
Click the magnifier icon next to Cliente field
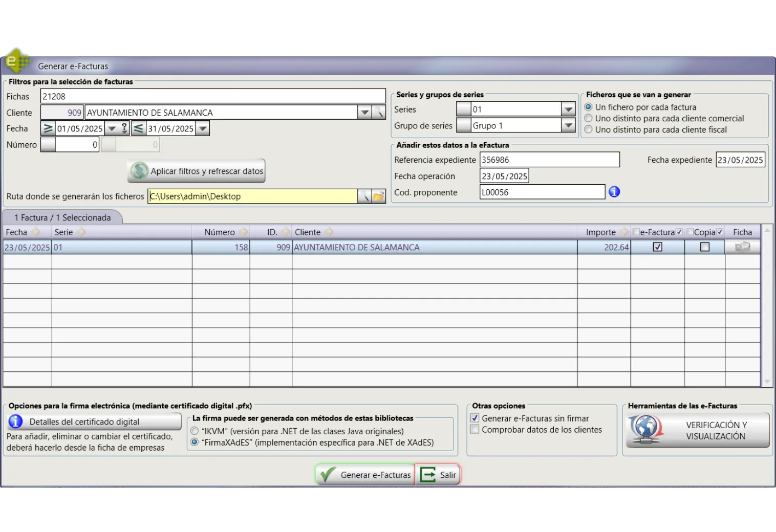pyautogui.click(x=379, y=113)
